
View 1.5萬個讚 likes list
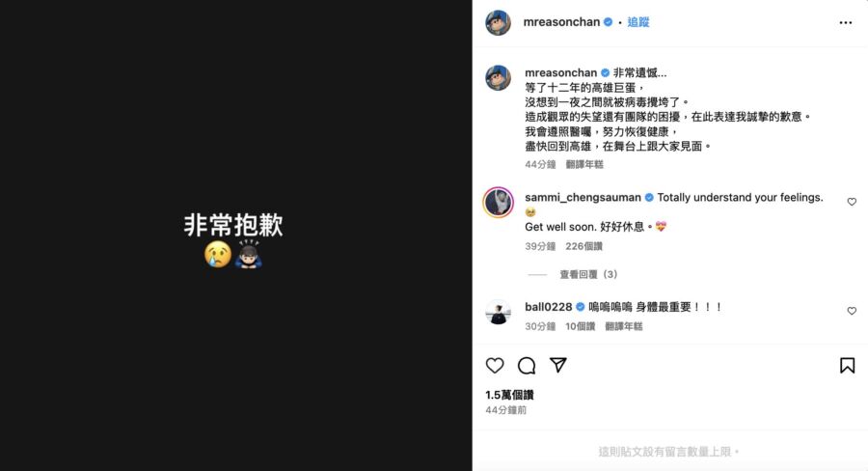(509, 395)
